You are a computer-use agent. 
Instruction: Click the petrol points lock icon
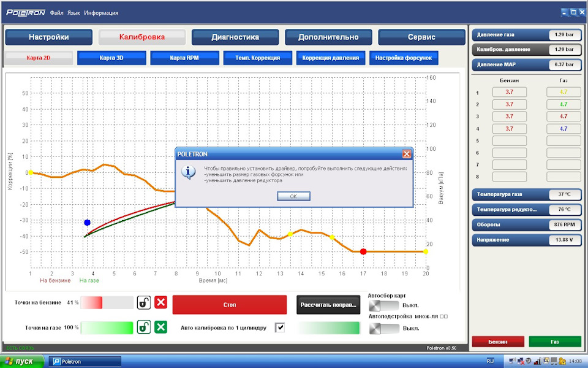tap(143, 302)
